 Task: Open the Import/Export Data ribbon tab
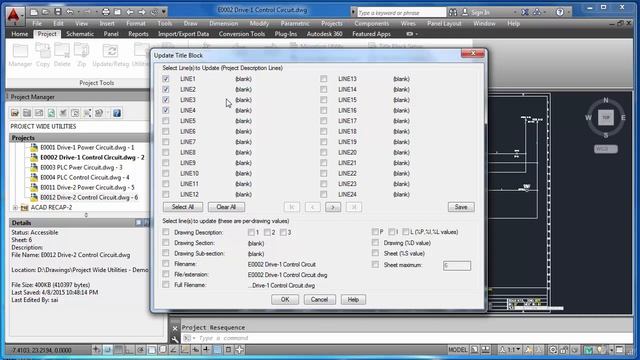[183, 34]
